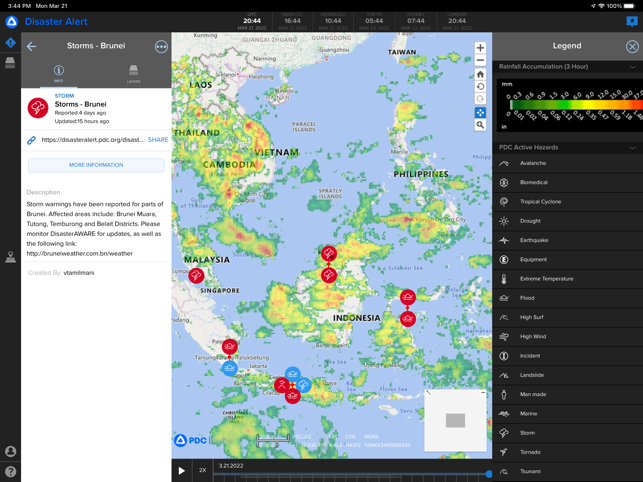Screen dimensions: 643x482
Task: Click the red flood marker in south Sumatra
Action: coord(230,347)
